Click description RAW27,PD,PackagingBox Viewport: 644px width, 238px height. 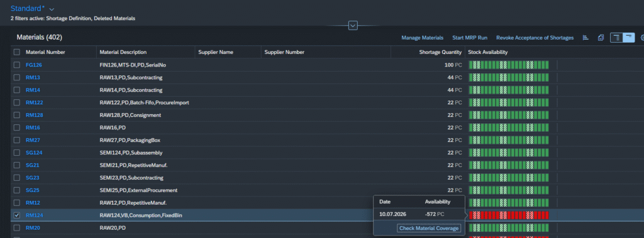pos(130,140)
